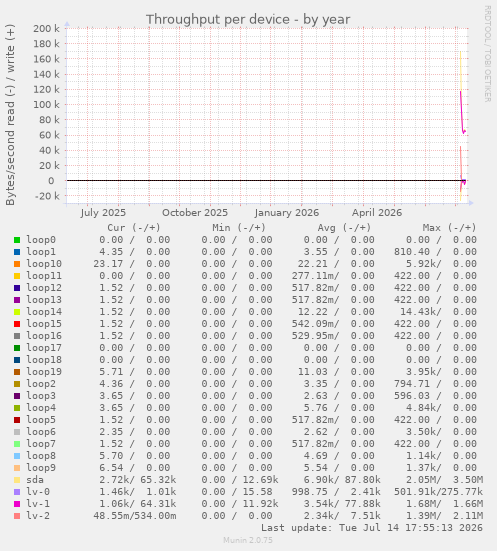
Task: Click the 'July 2025' x-axis label
Action: tap(103, 213)
